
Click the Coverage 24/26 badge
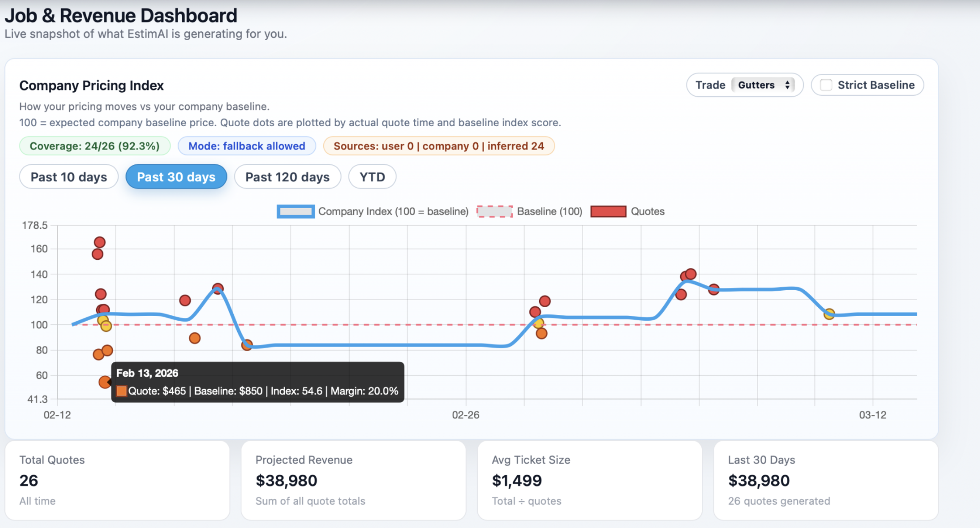(x=94, y=146)
